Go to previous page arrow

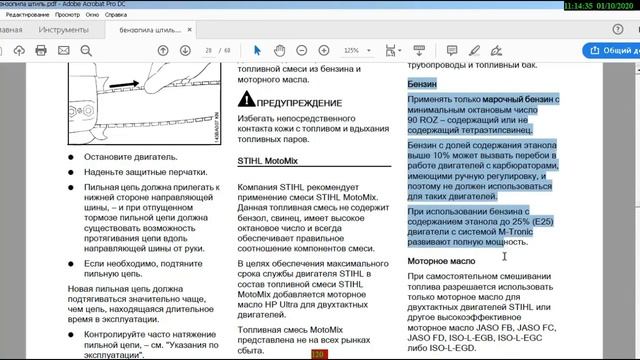[x=163, y=51]
